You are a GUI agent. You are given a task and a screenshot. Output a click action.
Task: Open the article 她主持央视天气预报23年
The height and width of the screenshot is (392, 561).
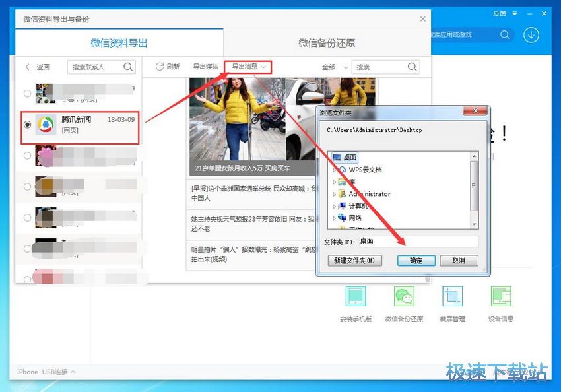(x=252, y=224)
